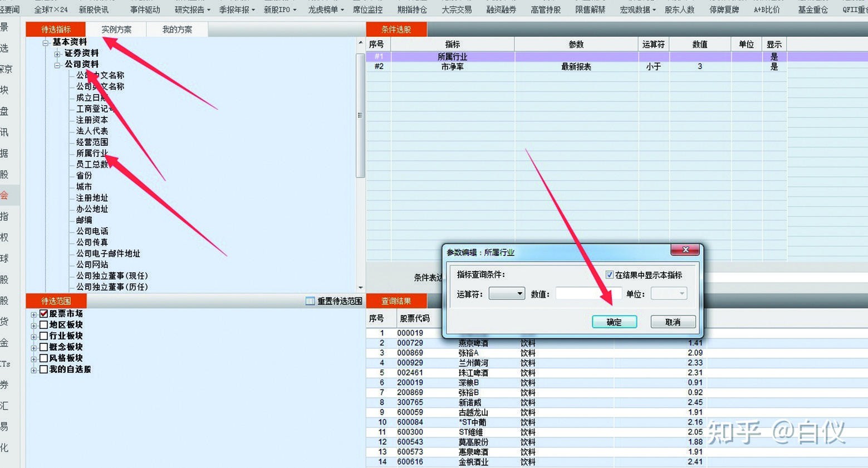The image size is (868, 468).
Task: Confirm with the 确定 button
Action: (614, 322)
